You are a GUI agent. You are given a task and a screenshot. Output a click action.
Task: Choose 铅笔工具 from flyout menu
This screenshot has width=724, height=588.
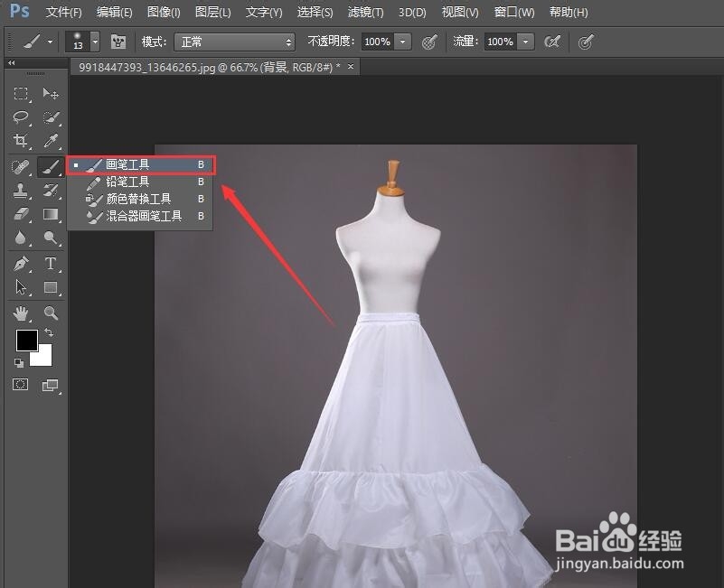tap(140, 182)
